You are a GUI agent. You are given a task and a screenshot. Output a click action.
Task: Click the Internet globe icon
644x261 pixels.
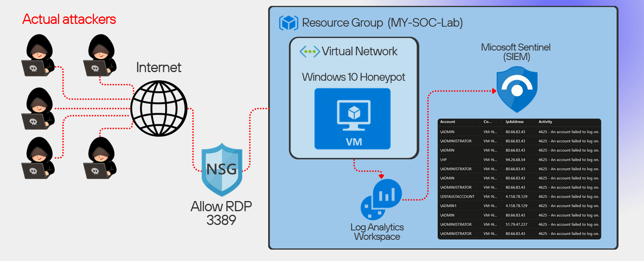[x=159, y=109]
